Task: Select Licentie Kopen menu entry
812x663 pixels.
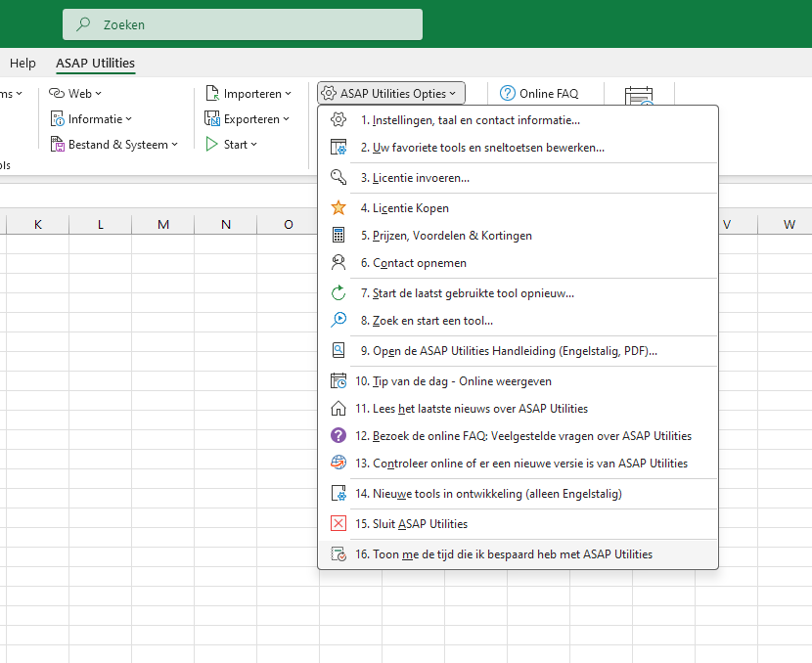Action: [518, 207]
